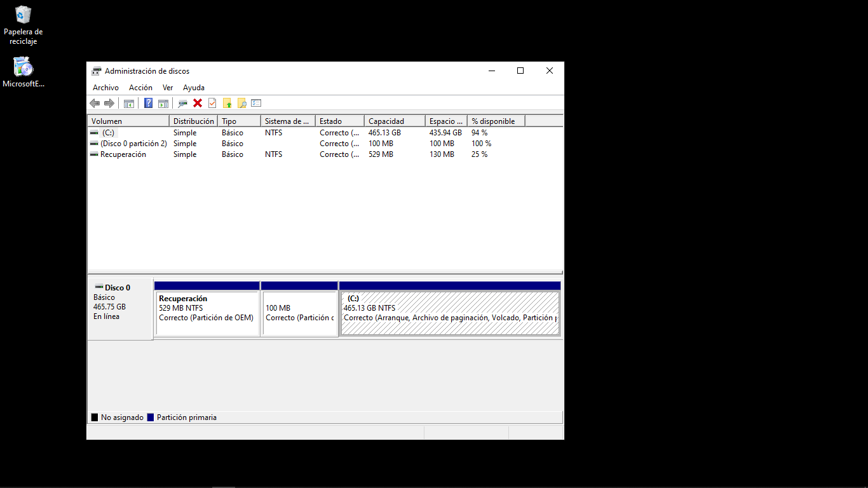Toggle the console tree pane icon
Image resolution: width=868 pixels, height=488 pixels.
click(129, 103)
